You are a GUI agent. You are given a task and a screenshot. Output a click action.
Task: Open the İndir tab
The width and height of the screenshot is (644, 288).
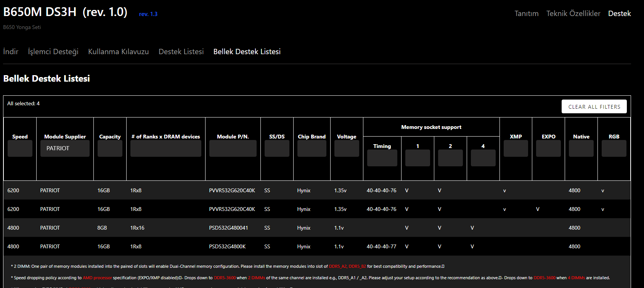click(11, 51)
